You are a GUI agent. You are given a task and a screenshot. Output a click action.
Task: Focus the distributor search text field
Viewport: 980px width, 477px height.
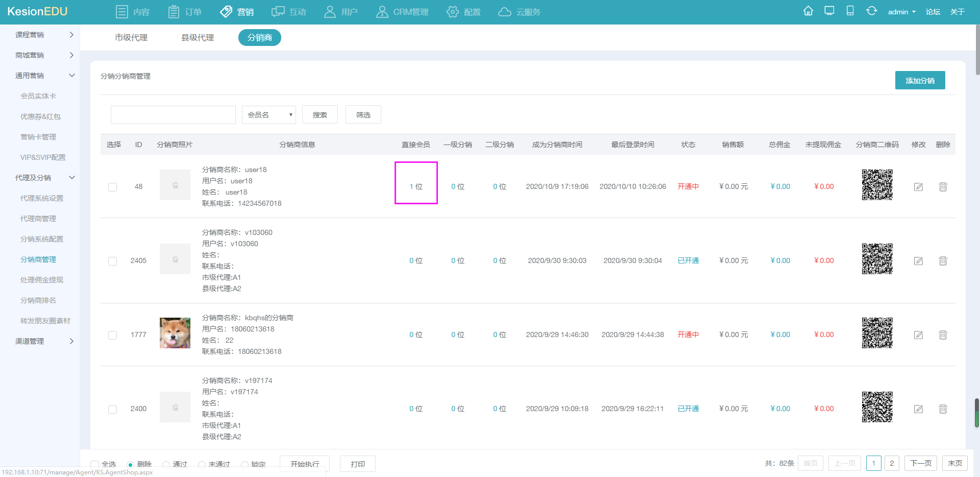click(173, 115)
